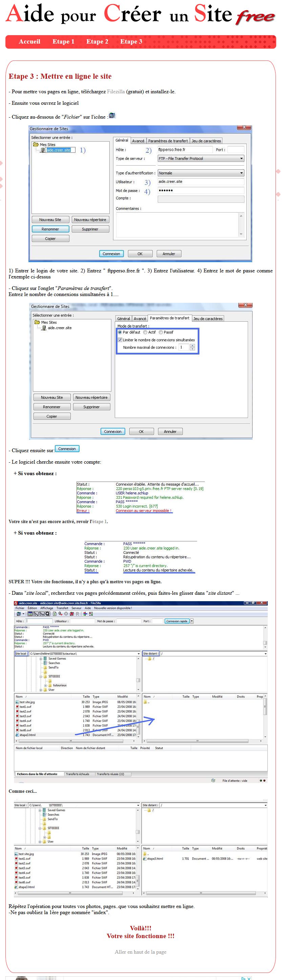Open the Site local path dropdown showing tutauriaux
This screenshot has height=980, width=283.
pyautogui.click(x=138, y=654)
